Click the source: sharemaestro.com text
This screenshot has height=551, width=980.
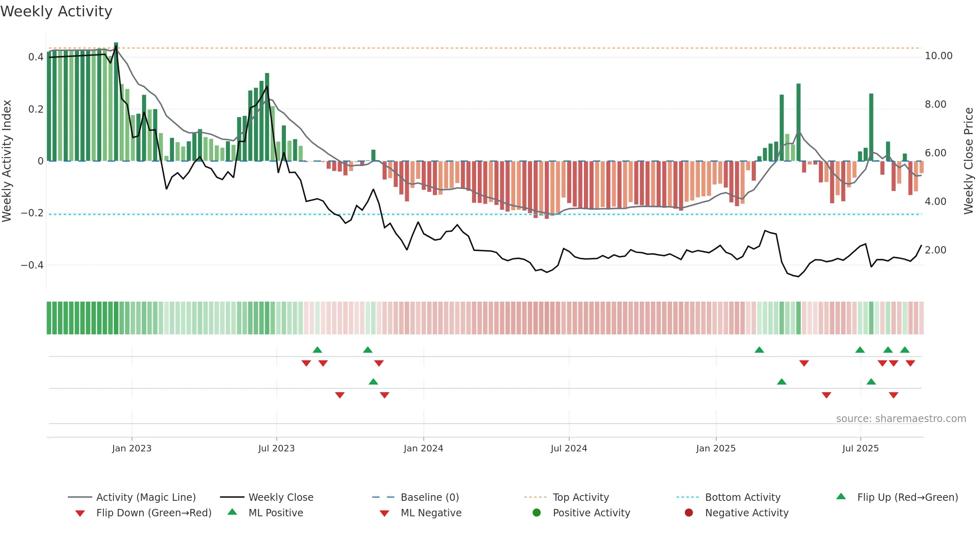[901, 418]
